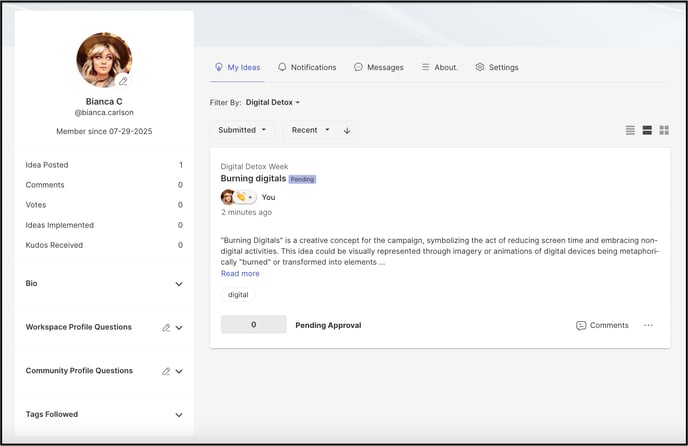Go to the Settings tab
This screenshot has width=688, height=446.
(x=497, y=67)
